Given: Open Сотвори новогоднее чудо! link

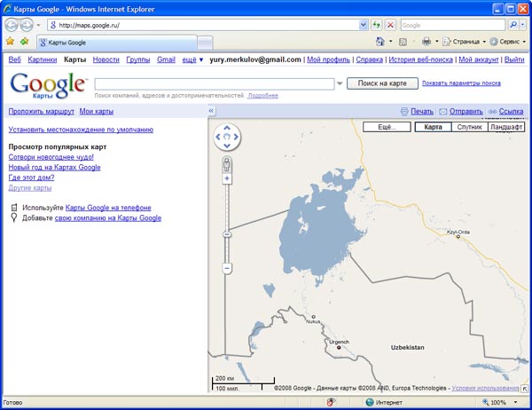Looking at the screenshot, I should [51, 157].
